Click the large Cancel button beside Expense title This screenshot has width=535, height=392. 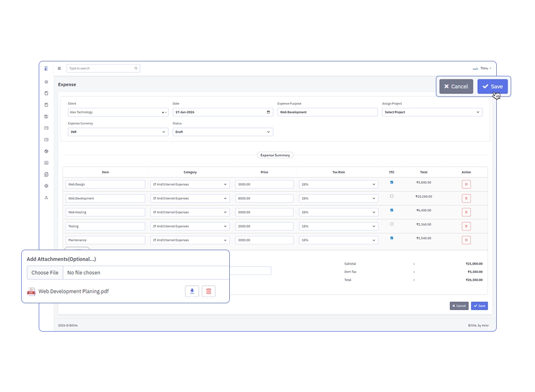456,87
